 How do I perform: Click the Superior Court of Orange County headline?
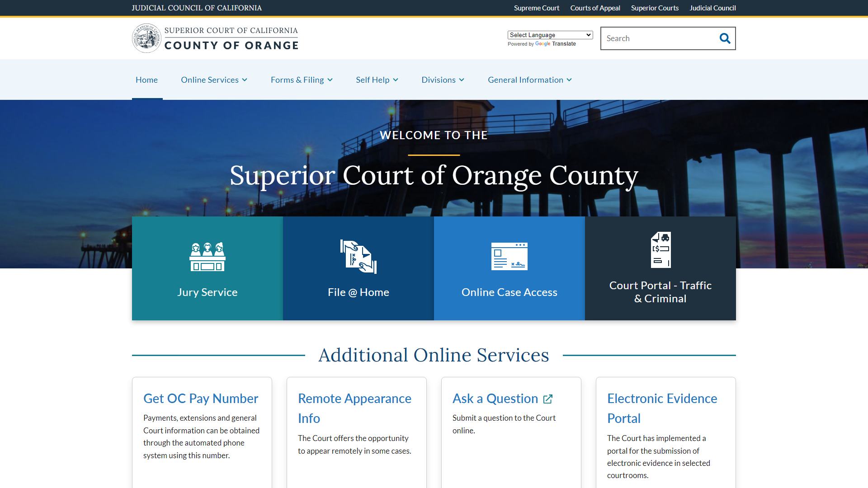coord(434,175)
